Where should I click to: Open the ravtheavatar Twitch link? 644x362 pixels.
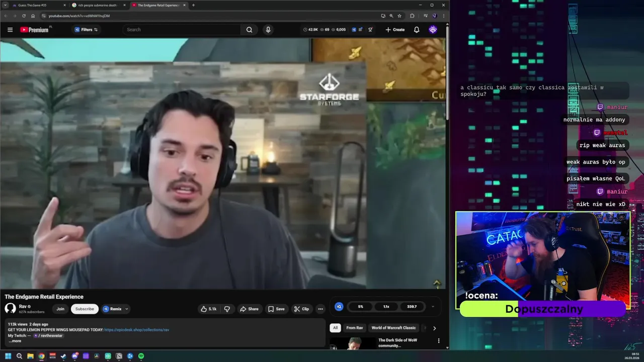coord(49,335)
